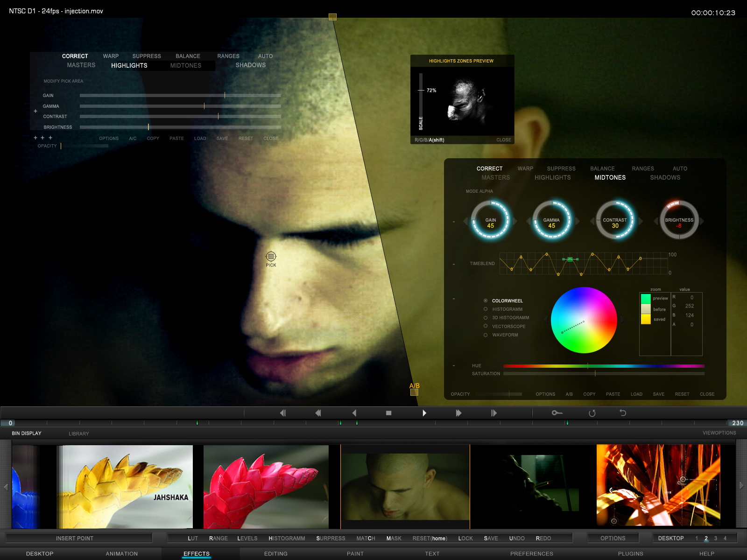Image resolution: width=747 pixels, height=560 pixels.
Task: Jump to the first frame with the skip-back control
Action: click(283, 413)
